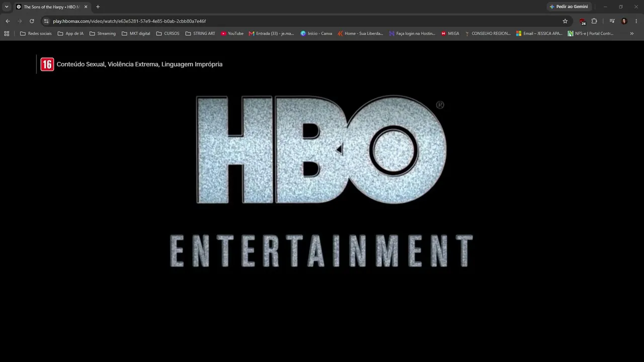The image size is (644, 362).
Task: Open the Início - Canva bookmark
Action: click(316, 34)
